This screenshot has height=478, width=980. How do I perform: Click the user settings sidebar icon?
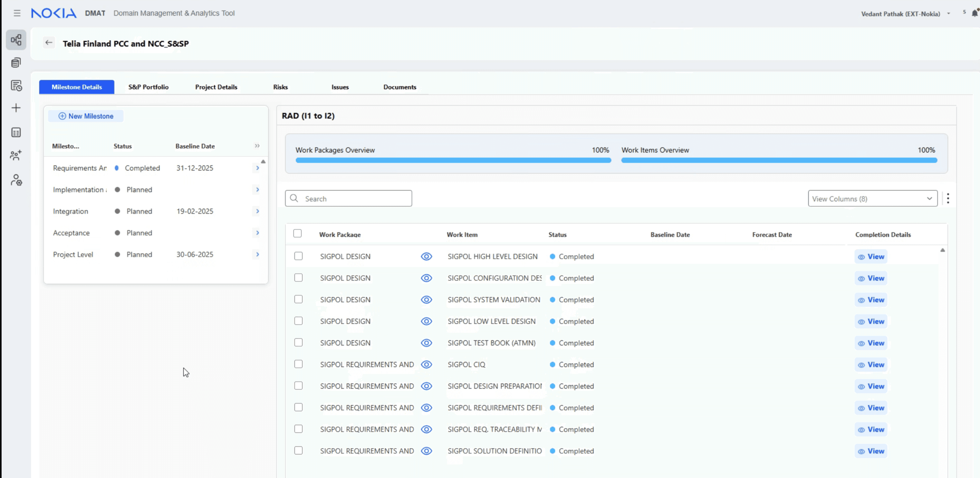[16, 180]
